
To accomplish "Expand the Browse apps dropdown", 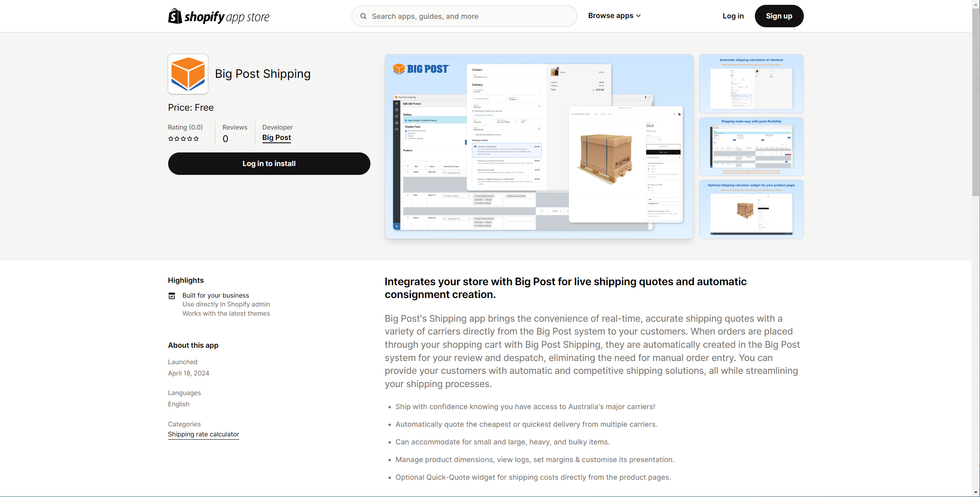I will click(x=610, y=16).
